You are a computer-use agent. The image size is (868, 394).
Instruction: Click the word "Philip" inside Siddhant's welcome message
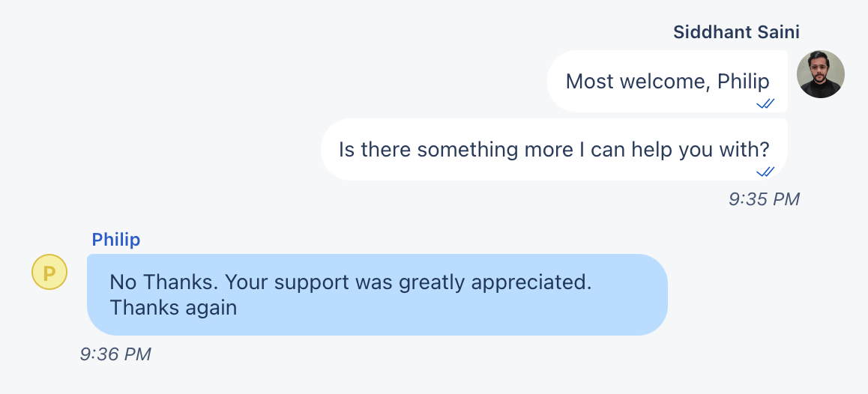pos(744,81)
